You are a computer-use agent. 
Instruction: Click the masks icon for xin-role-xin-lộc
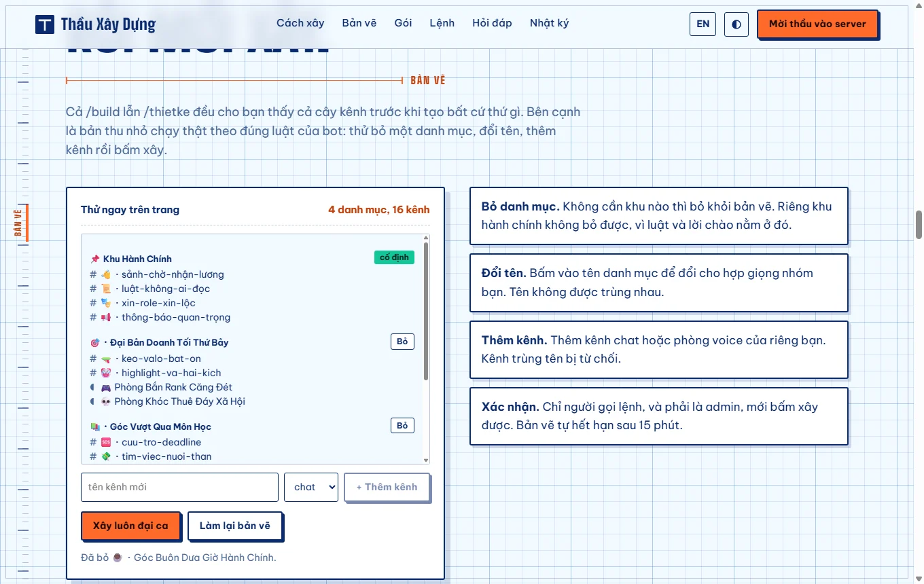pos(106,303)
